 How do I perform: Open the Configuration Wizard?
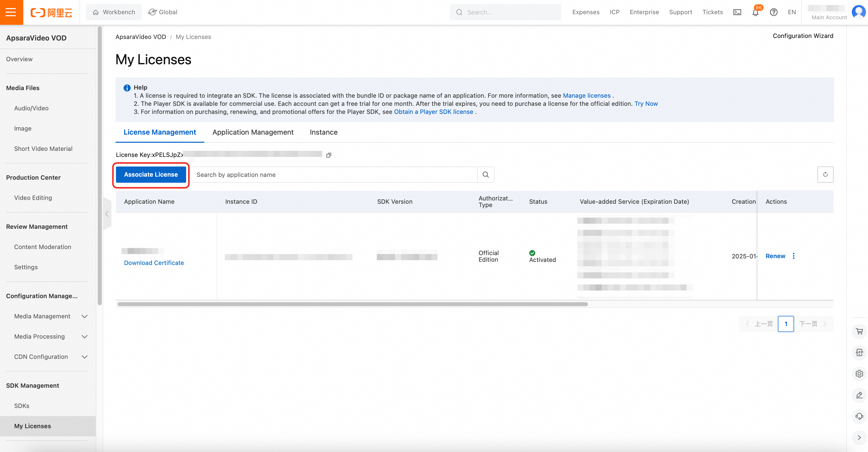[803, 36]
